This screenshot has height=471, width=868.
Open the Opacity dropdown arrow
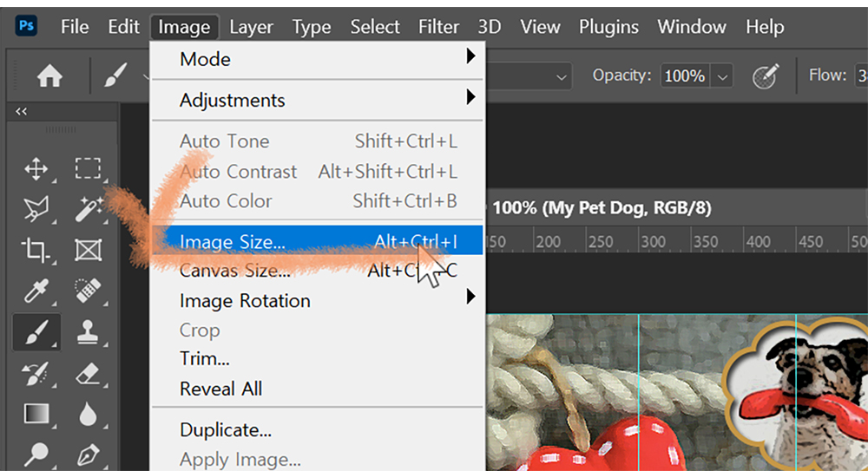pos(722,76)
